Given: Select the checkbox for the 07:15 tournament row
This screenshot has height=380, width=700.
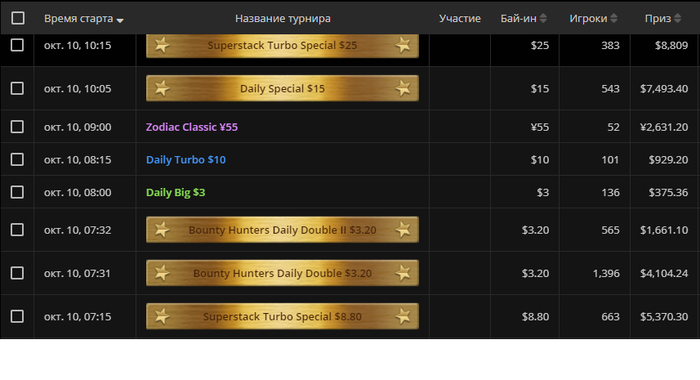Looking at the screenshot, I should point(17,316).
